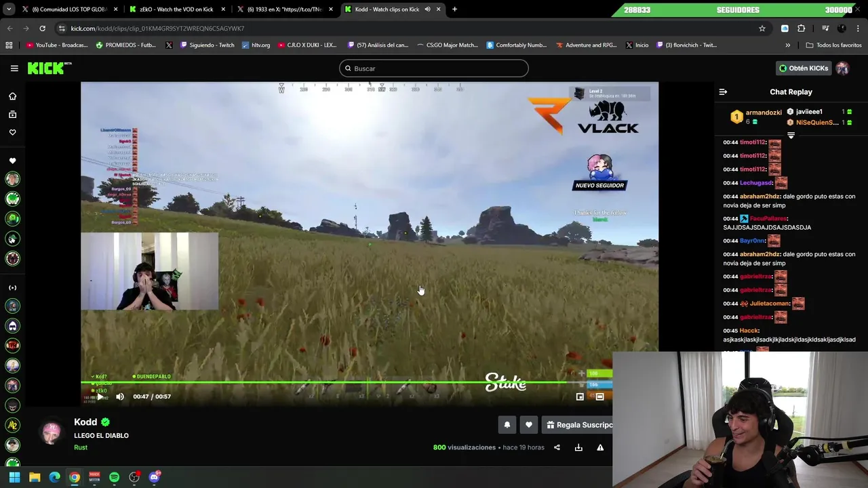The height and width of the screenshot is (488, 868).
Task: Open Spotify from the taskbar
Action: (x=114, y=477)
